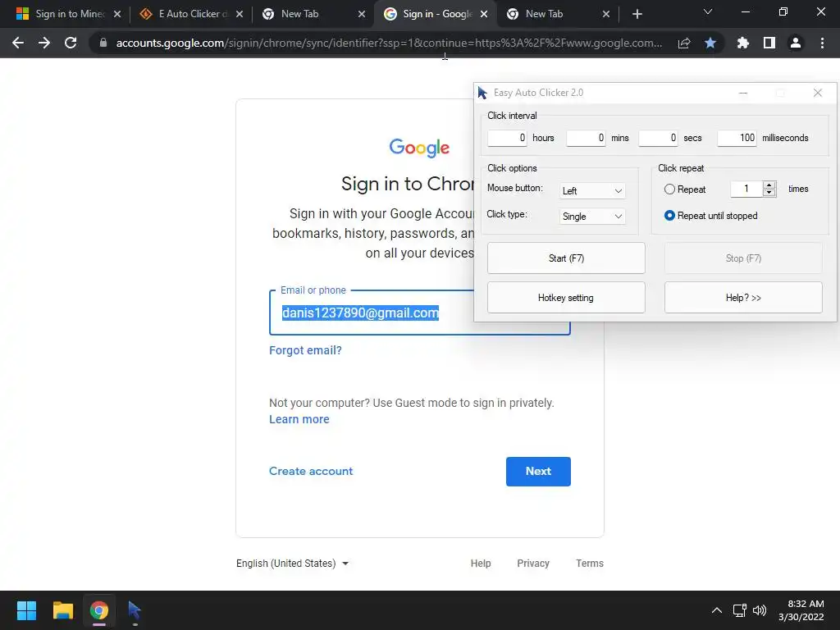Open the tab search chevron

[x=708, y=11]
